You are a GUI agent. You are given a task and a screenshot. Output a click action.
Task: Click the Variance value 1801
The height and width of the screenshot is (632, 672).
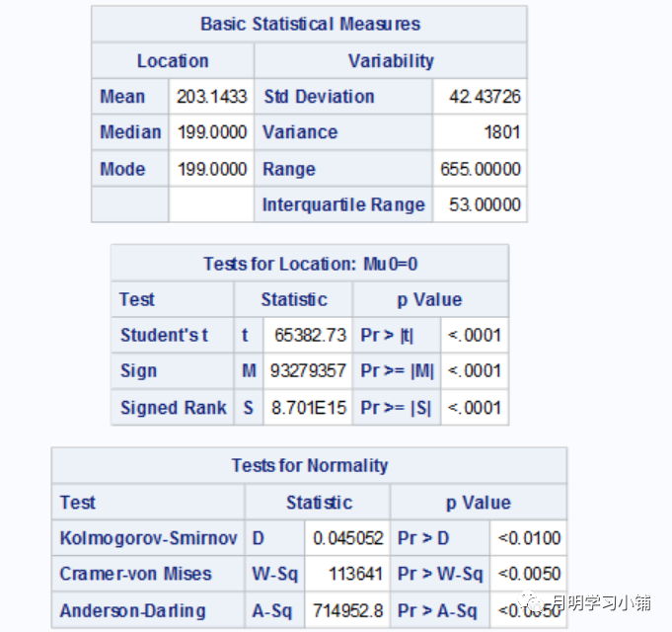point(502,132)
